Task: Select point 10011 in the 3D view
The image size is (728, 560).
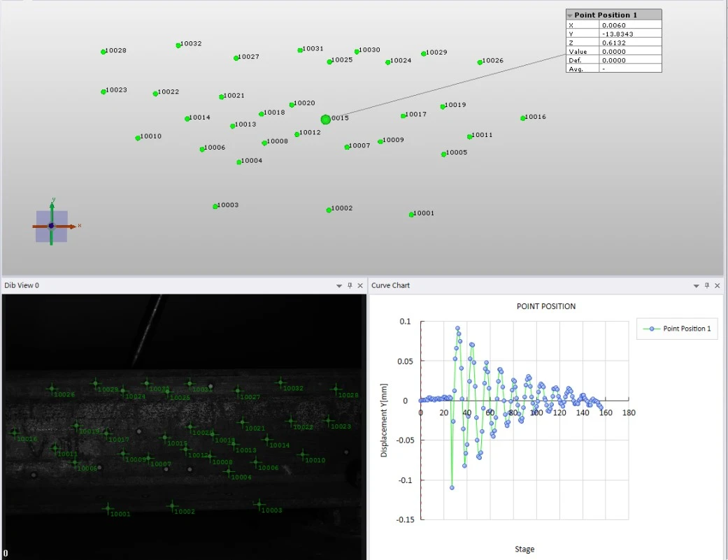Action: point(469,137)
